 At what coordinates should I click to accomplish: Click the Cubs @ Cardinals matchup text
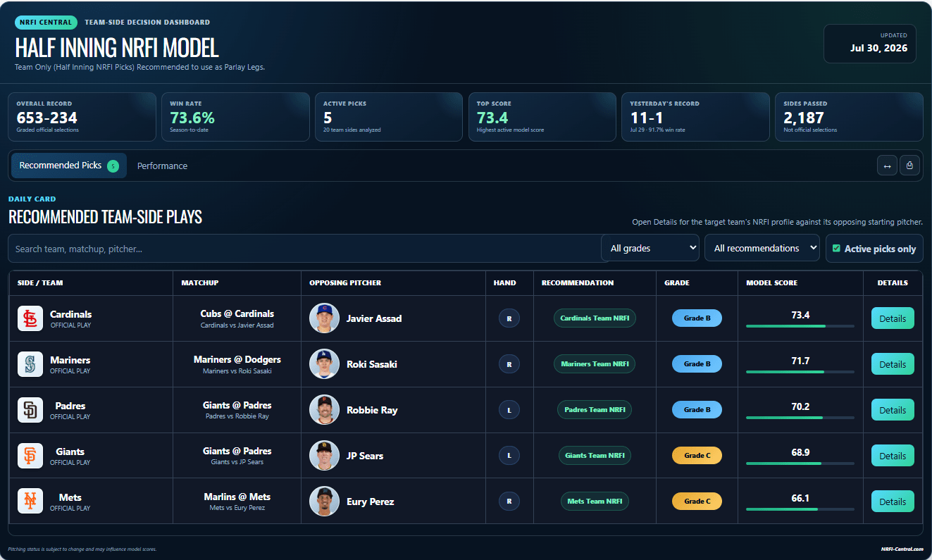click(237, 313)
